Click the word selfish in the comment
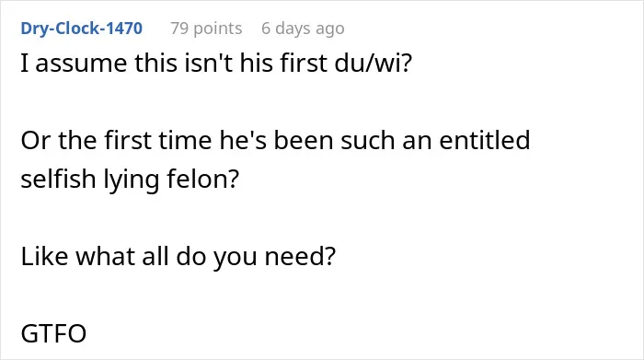644x360 pixels. pos(58,179)
